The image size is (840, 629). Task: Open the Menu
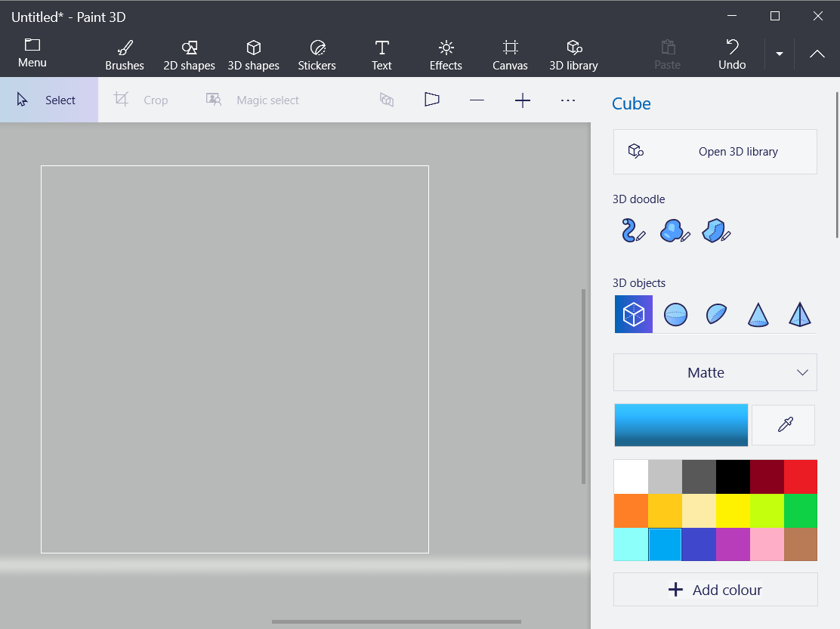tap(32, 54)
